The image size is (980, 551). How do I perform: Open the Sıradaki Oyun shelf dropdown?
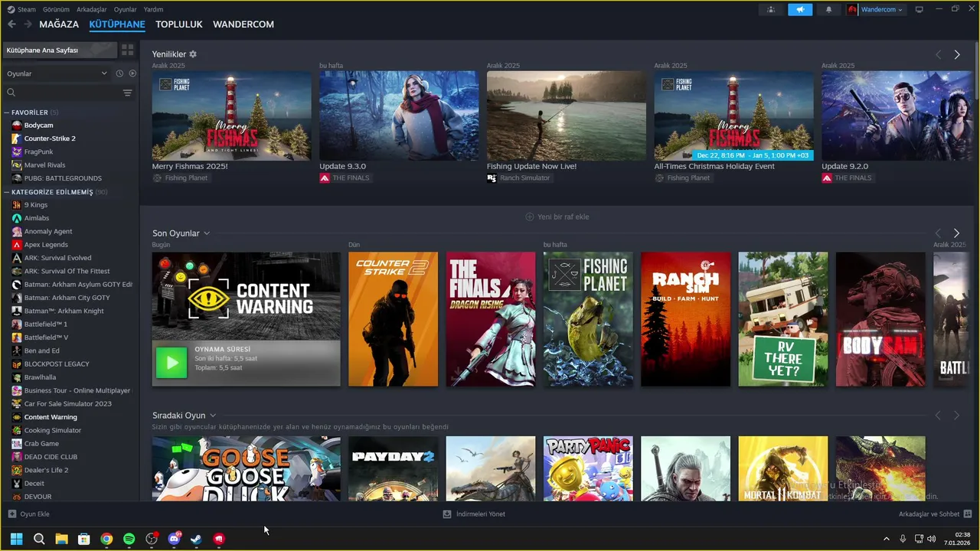coord(213,416)
